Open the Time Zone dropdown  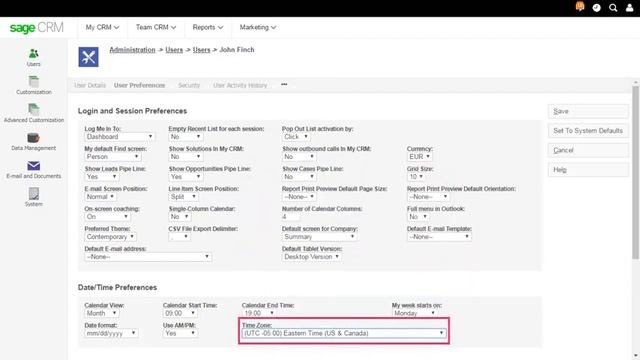[344, 333]
